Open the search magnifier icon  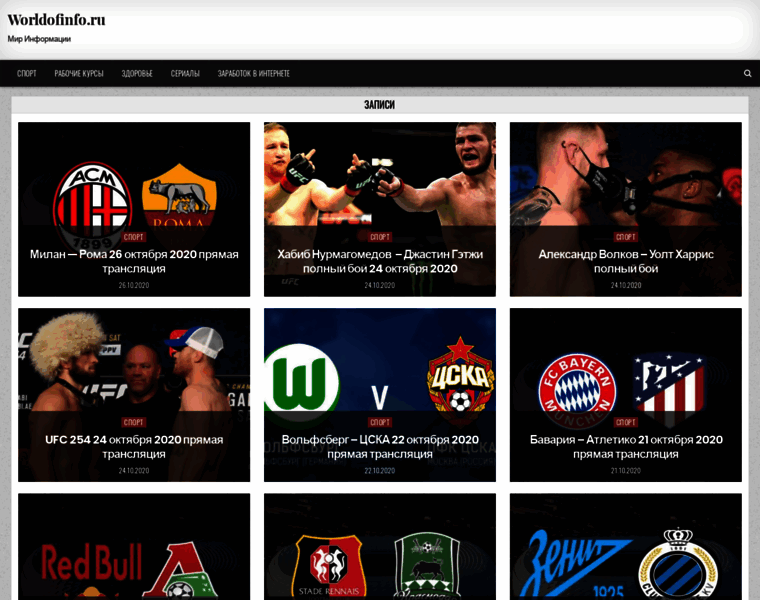click(x=747, y=73)
